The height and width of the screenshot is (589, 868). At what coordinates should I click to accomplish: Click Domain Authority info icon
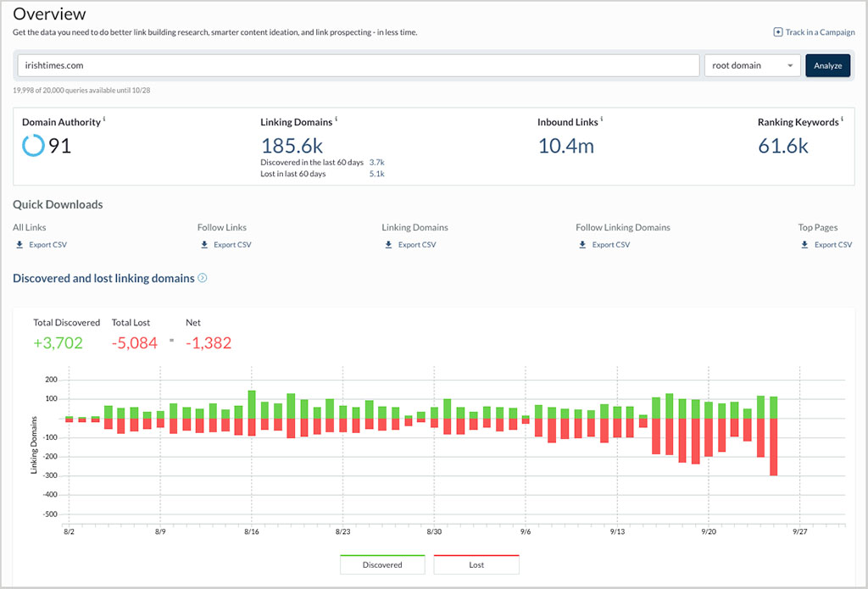tap(104, 119)
